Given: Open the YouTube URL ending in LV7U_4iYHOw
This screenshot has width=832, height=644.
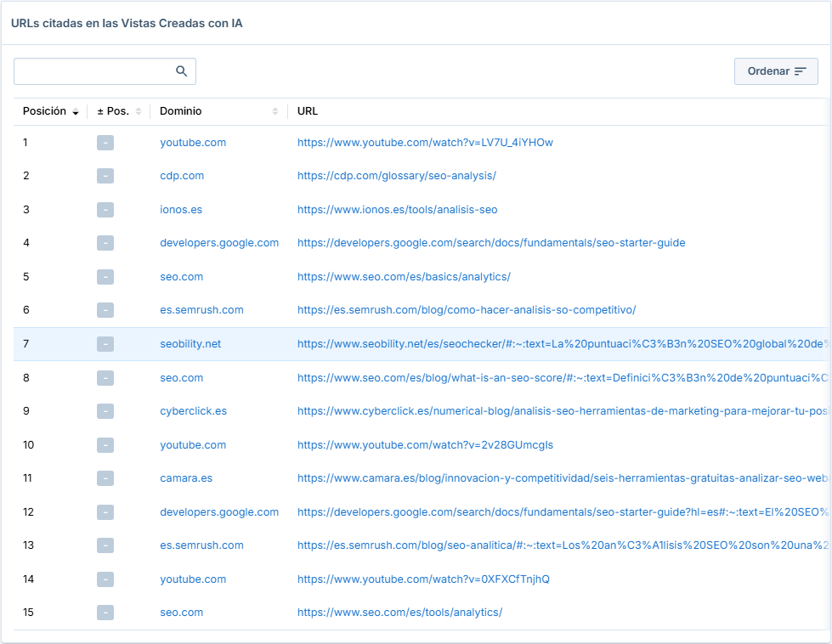Looking at the screenshot, I should tap(425, 143).
